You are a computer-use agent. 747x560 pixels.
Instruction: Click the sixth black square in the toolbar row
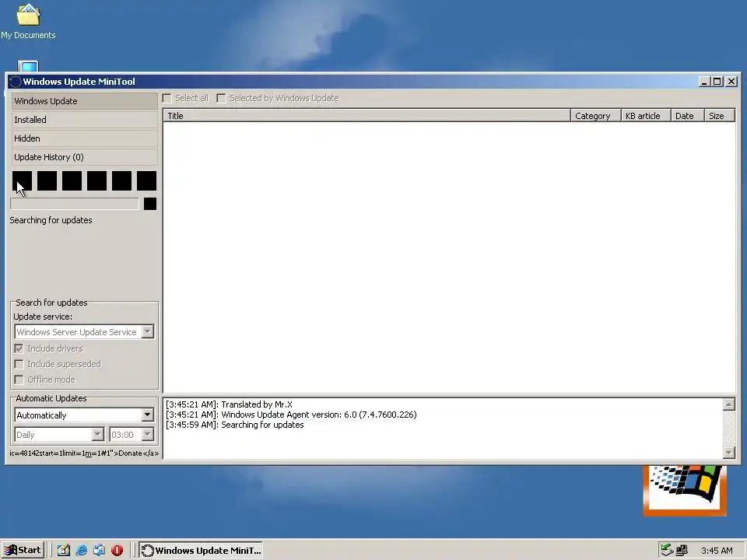[x=147, y=181]
